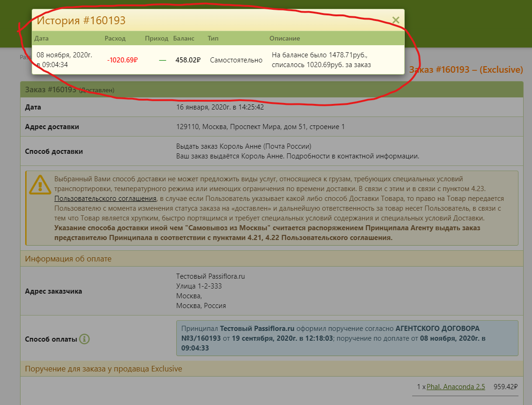Select the red -1020.69₽ expense amount

[122, 60]
